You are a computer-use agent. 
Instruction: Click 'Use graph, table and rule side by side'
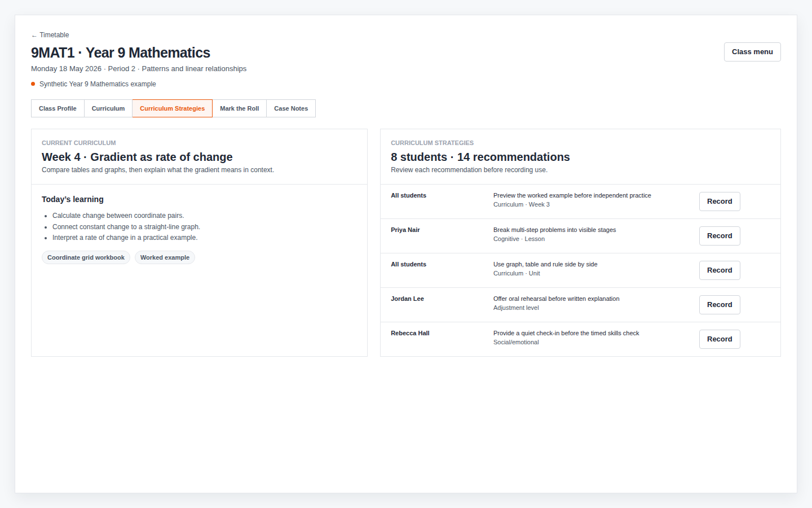545,264
